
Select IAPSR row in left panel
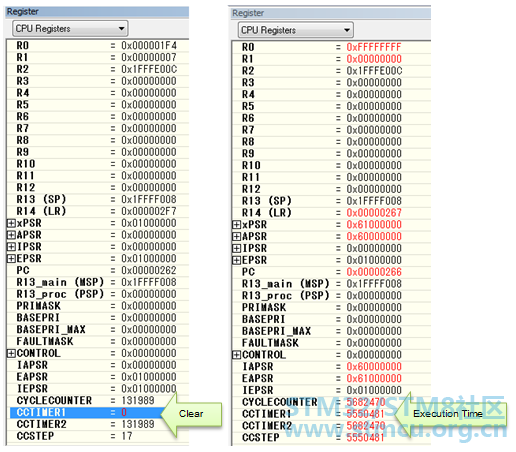click(97, 365)
